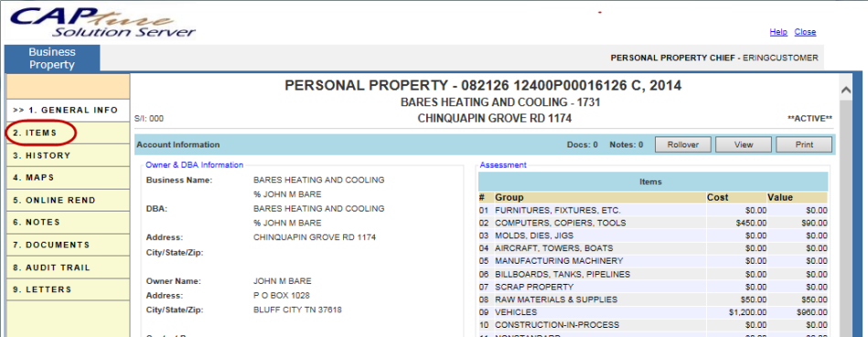
Task: Click the View button
Action: coord(744,145)
